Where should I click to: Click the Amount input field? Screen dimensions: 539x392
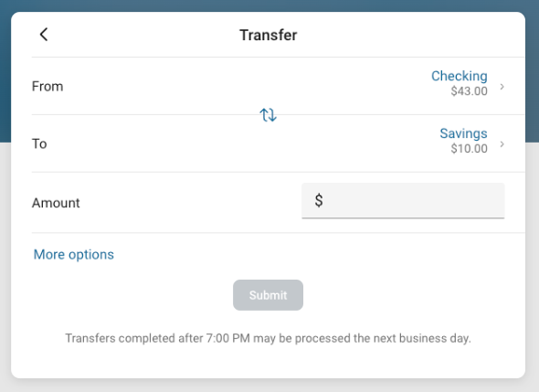point(403,200)
